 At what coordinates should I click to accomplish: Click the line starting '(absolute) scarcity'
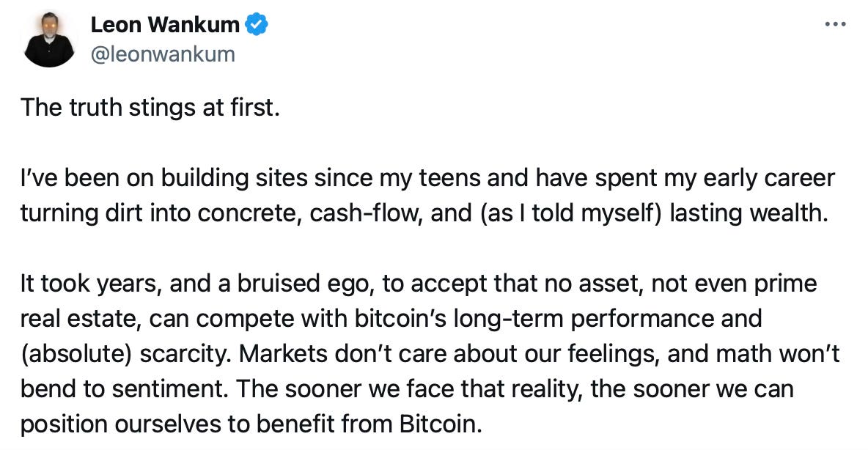(x=430, y=354)
